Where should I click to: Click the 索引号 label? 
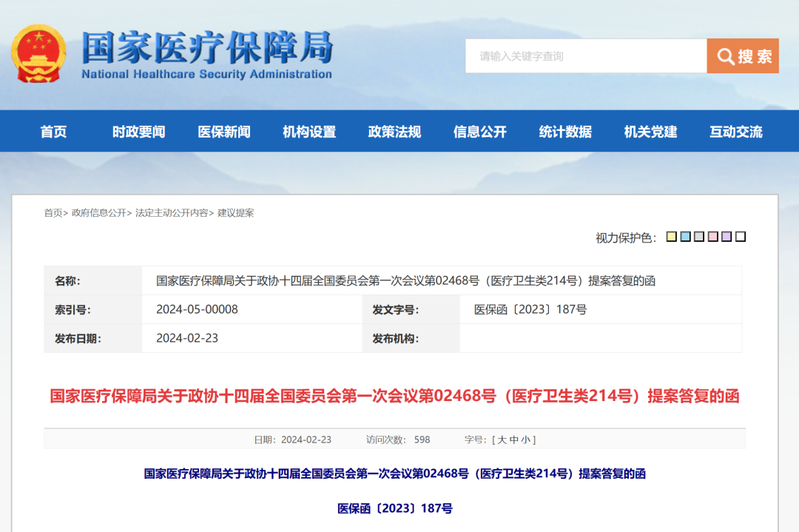[73, 310]
